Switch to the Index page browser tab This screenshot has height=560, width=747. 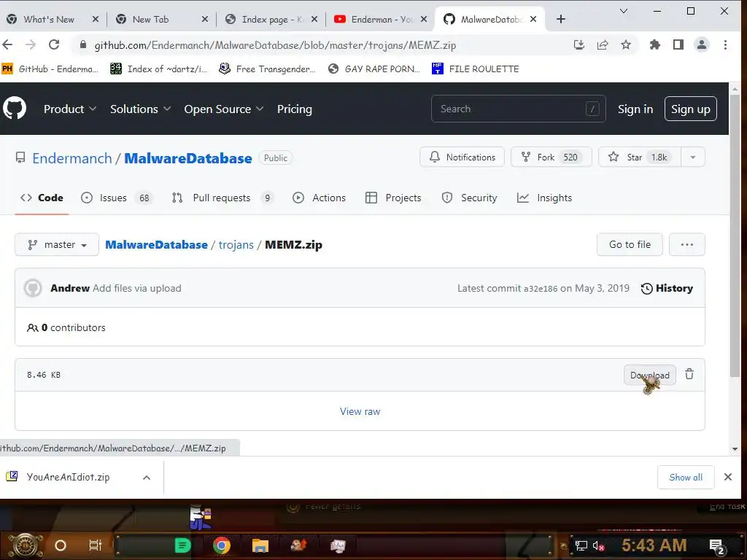pos(271,19)
